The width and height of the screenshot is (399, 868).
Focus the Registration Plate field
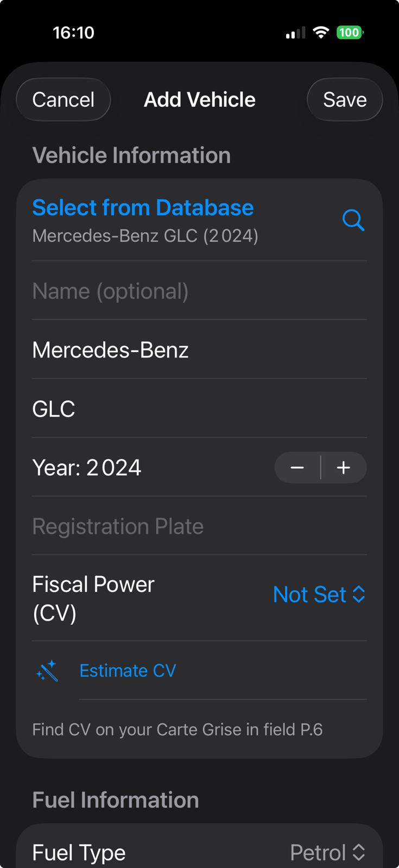pos(199,526)
